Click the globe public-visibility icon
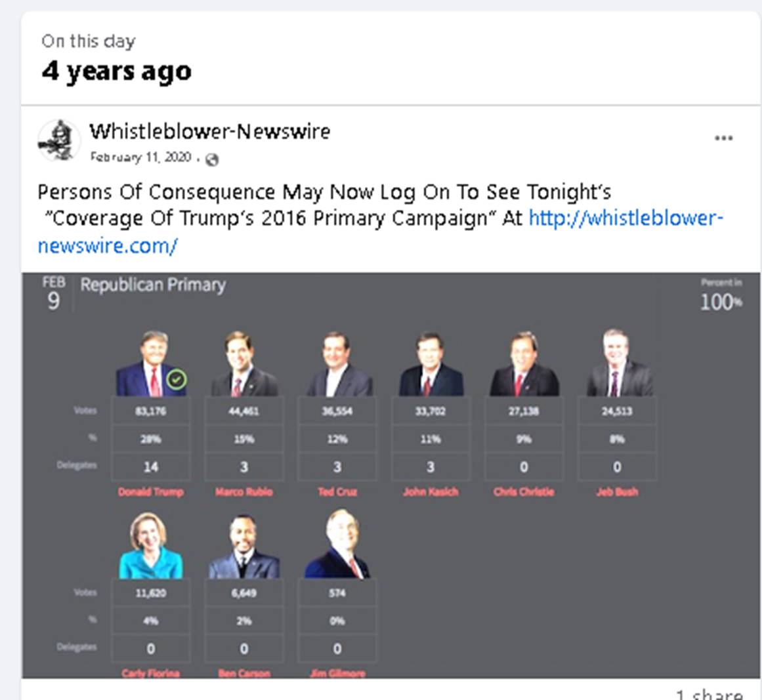Image resolution: width=762 pixels, height=700 pixels. click(212, 159)
